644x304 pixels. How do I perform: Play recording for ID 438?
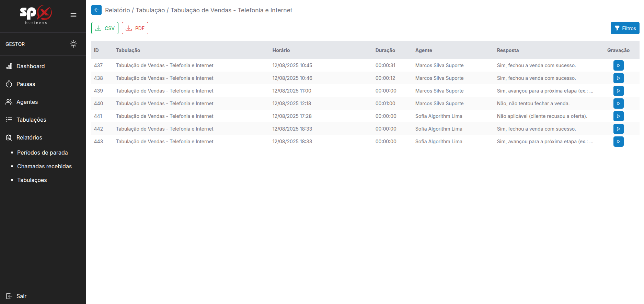tap(618, 78)
